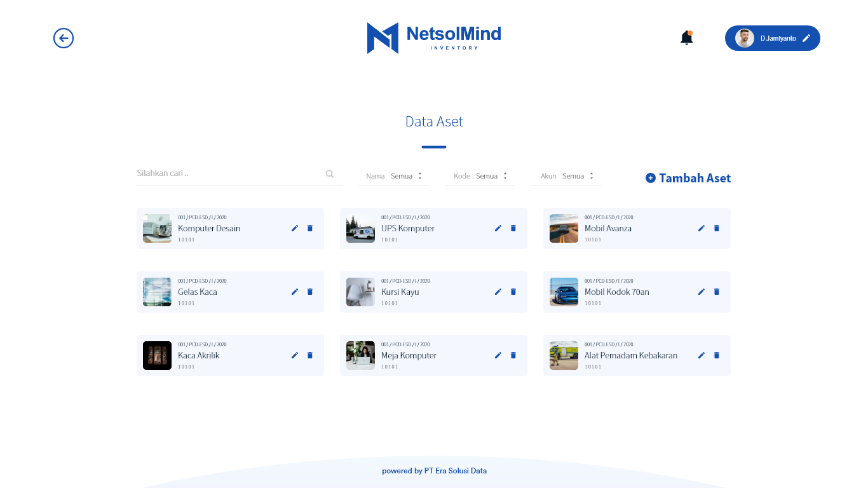
Task: Select the 'Kursi Kayu' asset name
Action: [x=400, y=292]
